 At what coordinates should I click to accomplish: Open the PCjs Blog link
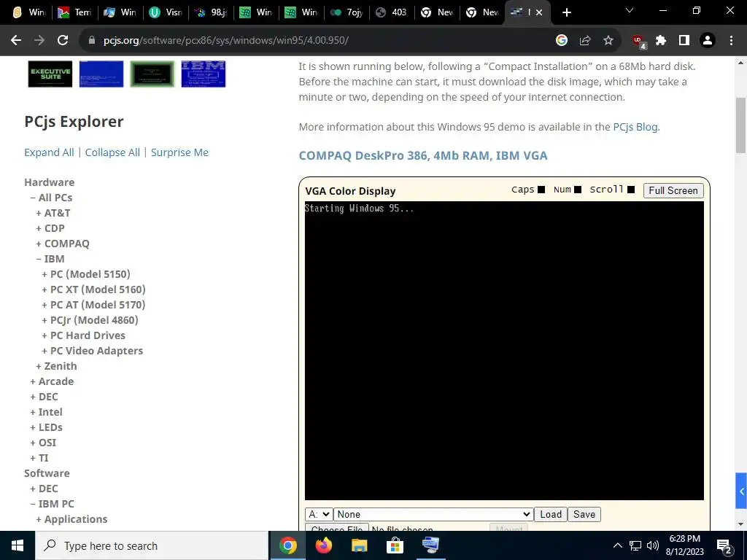coord(635,127)
